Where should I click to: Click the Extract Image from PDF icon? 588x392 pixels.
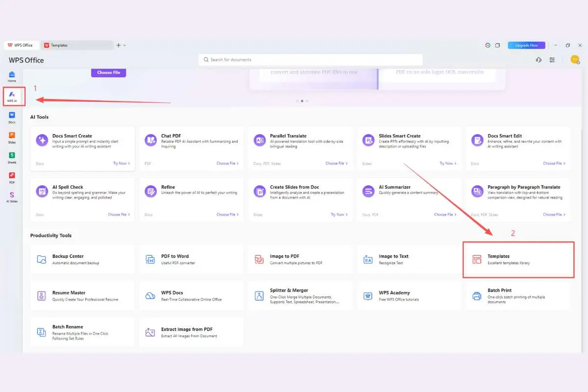[151, 332]
